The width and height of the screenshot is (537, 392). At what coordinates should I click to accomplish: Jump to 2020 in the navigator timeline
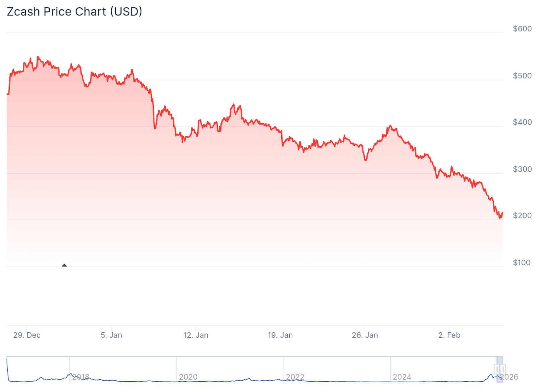click(x=188, y=377)
